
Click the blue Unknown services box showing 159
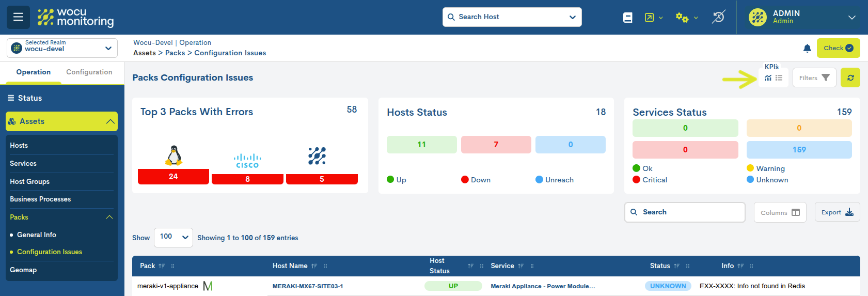tap(799, 150)
